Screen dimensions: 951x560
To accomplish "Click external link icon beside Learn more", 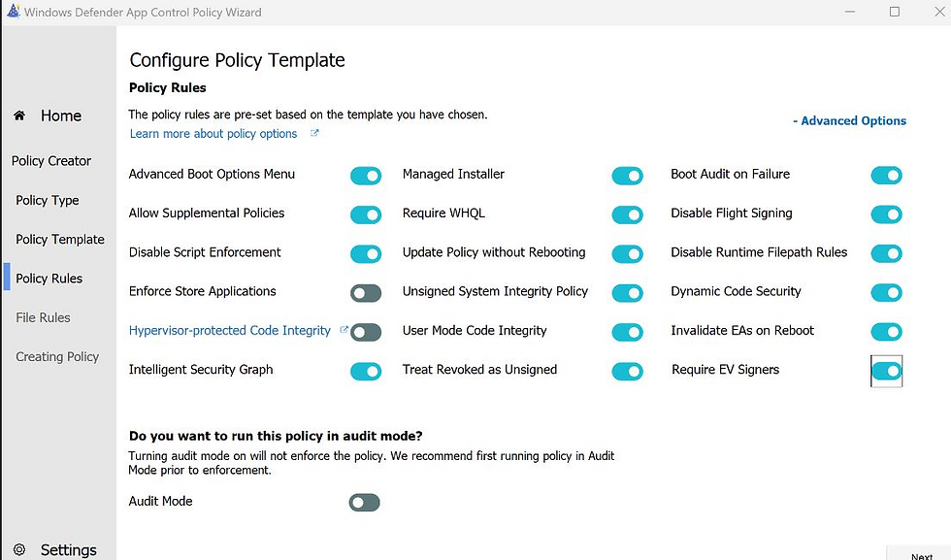I will coord(314,133).
